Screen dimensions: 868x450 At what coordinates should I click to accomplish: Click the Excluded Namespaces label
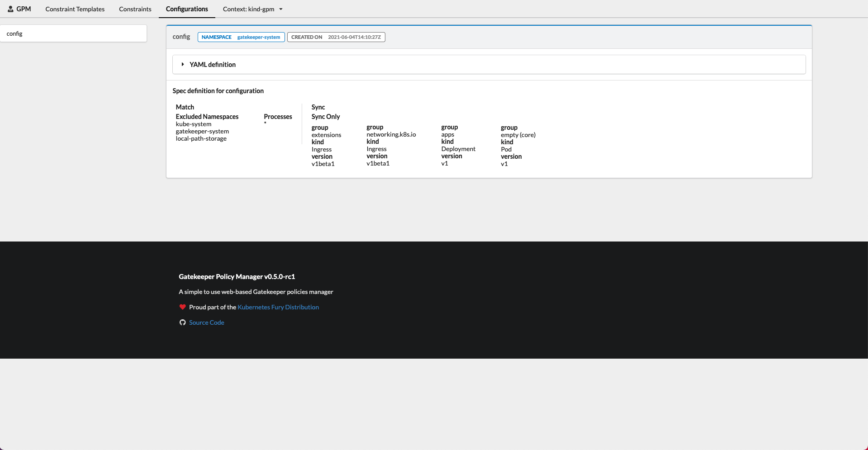pos(207,117)
